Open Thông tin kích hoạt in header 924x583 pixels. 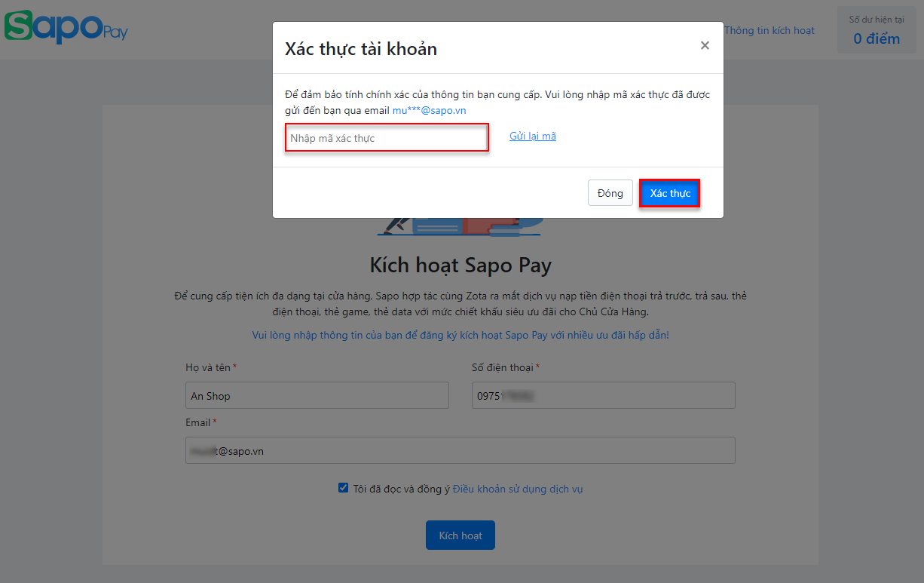pyautogui.click(x=769, y=31)
